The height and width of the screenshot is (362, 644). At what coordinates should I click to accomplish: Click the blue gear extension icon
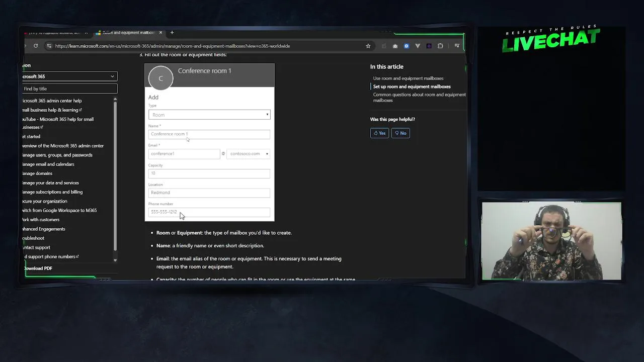[406, 46]
